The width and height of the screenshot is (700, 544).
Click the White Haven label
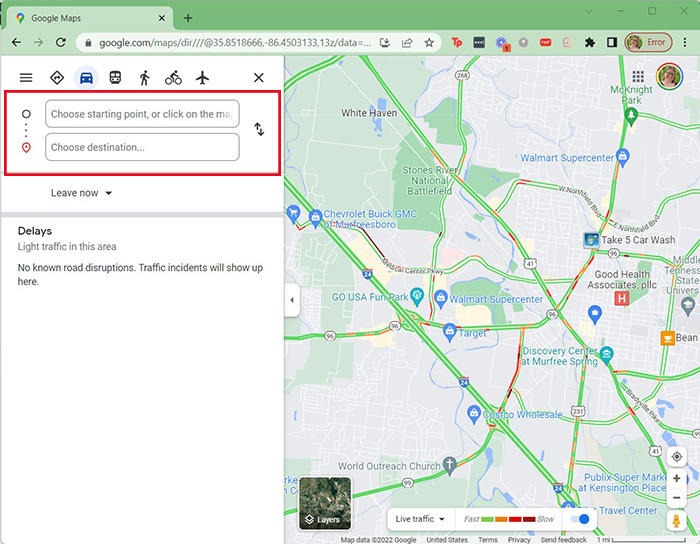369,113
